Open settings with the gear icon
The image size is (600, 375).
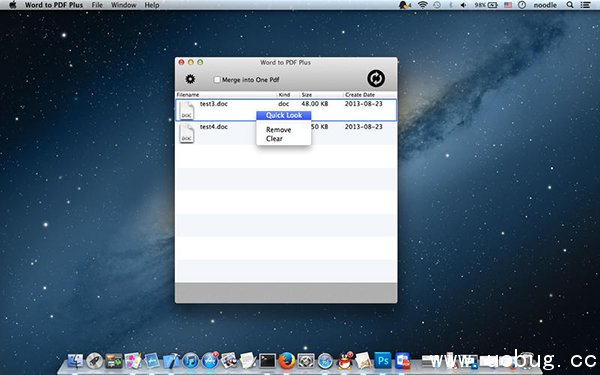(x=190, y=79)
